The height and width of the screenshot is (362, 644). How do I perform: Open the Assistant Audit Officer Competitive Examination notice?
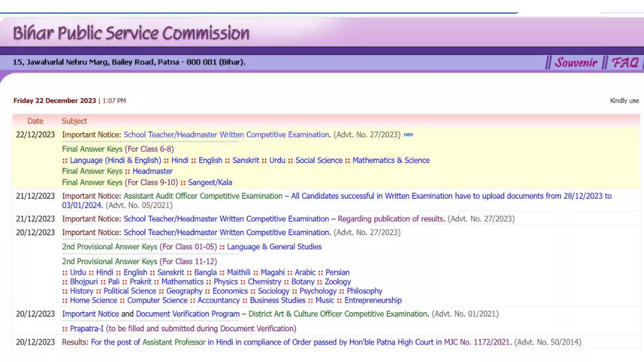(203, 196)
